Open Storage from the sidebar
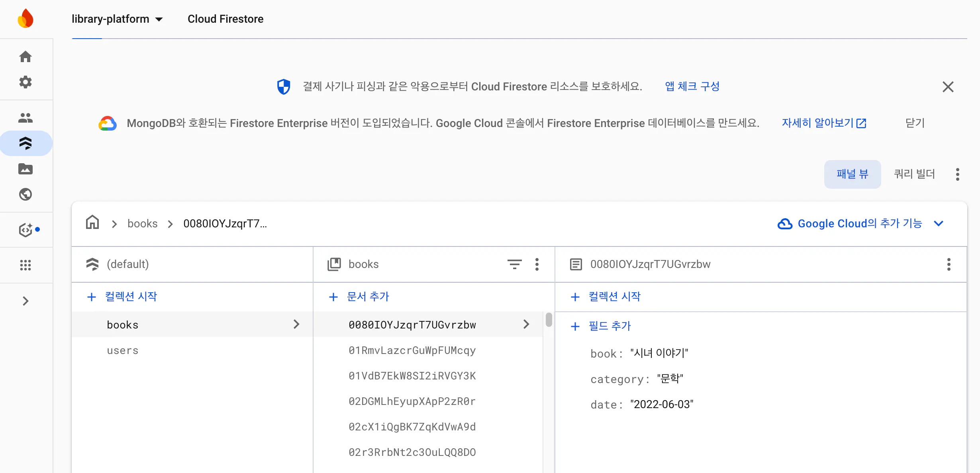980x473 pixels. (25, 169)
